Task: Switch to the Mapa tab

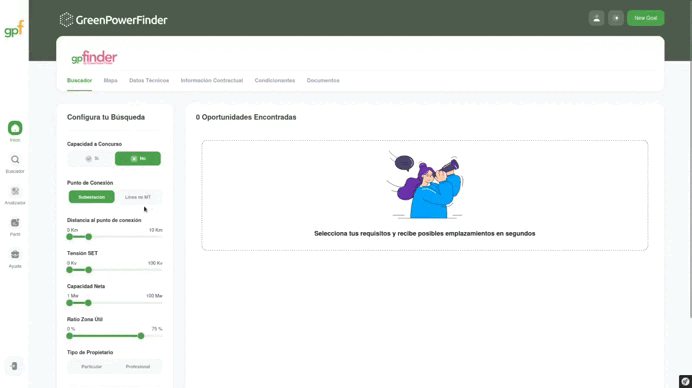Action: click(110, 80)
